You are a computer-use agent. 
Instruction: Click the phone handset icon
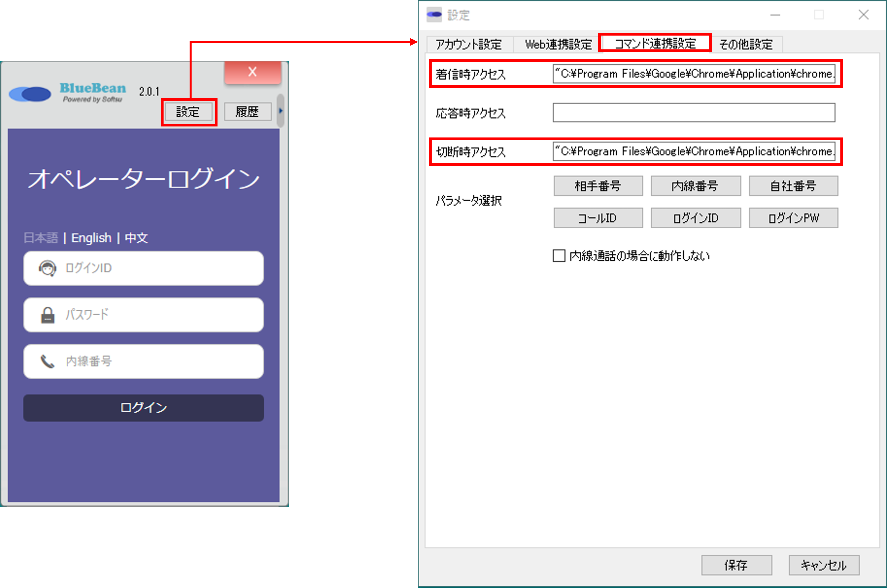tap(47, 362)
